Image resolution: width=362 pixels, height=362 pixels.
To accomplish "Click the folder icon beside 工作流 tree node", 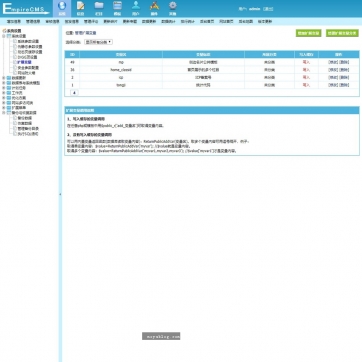I will click(x=9, y=93).
